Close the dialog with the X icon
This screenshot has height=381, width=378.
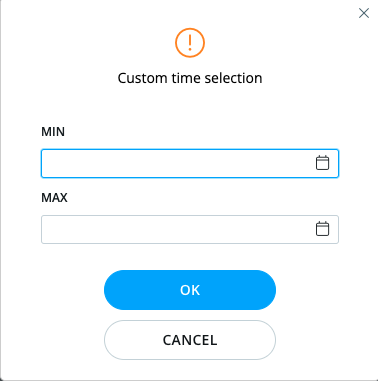pyautogui.click(x=364, y=13)
